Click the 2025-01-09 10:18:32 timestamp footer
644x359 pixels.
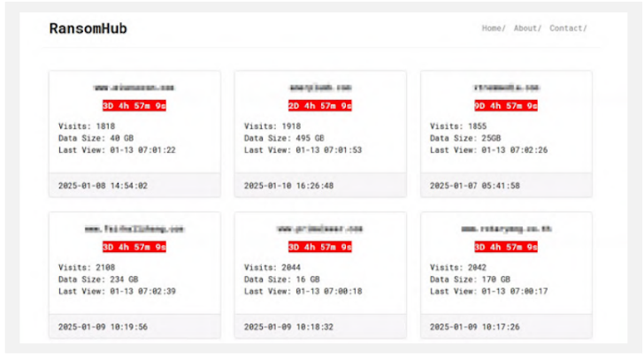click(x=288, y=326)
